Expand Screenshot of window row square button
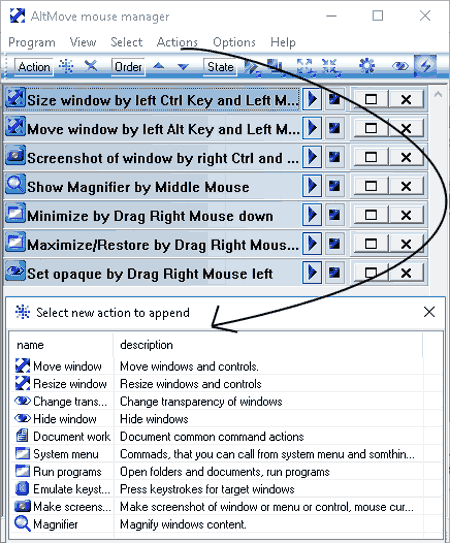Screen dimensions: 450x543 [371, 158]
